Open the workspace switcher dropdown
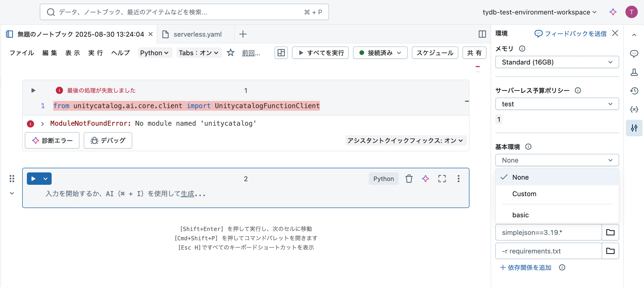This screenshot has width=644, height=287. pos(540,12)
